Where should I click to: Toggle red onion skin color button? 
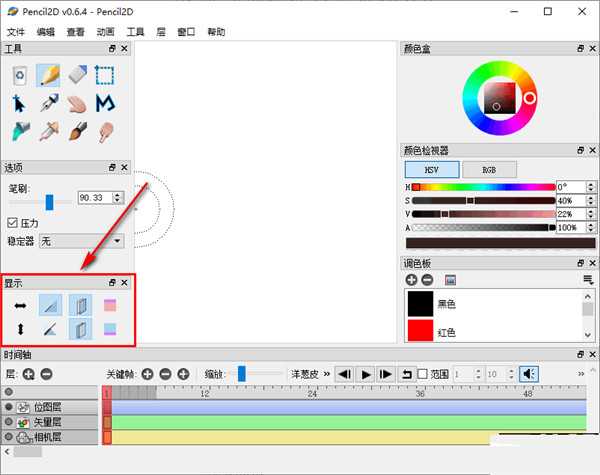(x=110, y=305)
